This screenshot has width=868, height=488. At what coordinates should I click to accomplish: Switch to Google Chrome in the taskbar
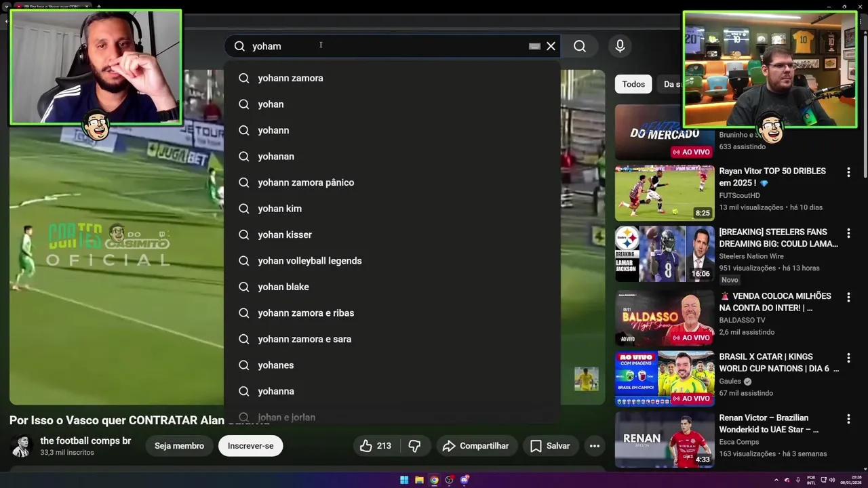[434, 480]
